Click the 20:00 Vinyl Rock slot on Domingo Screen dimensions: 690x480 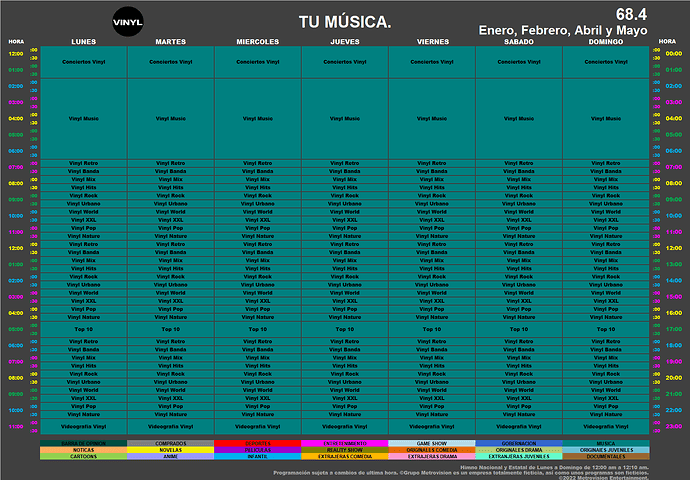(606, 374)
